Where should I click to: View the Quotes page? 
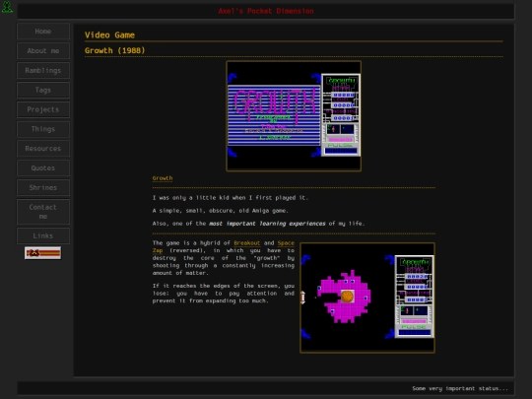43,167
